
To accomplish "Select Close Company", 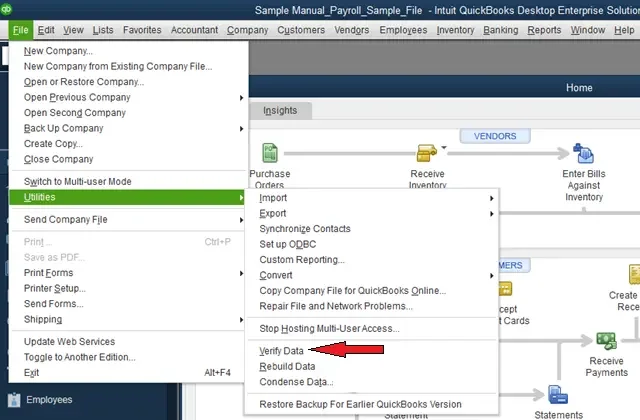I will click(x=128, y=160).
